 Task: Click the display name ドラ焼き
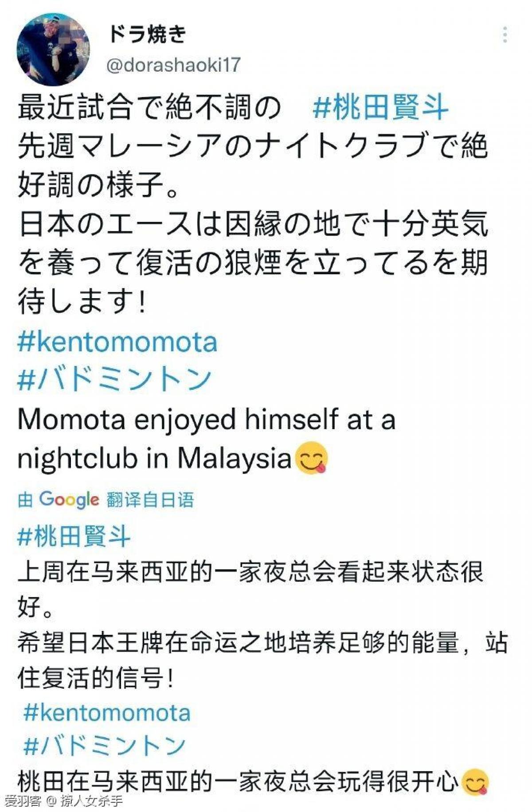(147, 35)
